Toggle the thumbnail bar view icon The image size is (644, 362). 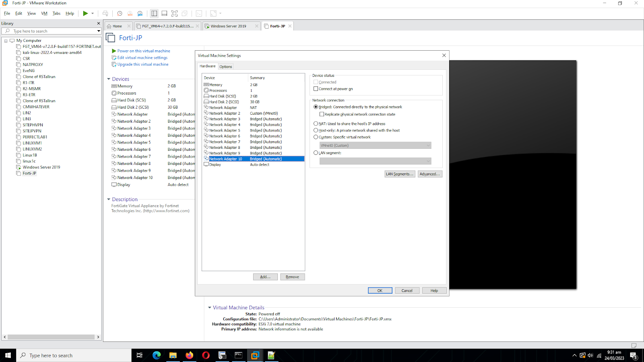click(164, 13)
